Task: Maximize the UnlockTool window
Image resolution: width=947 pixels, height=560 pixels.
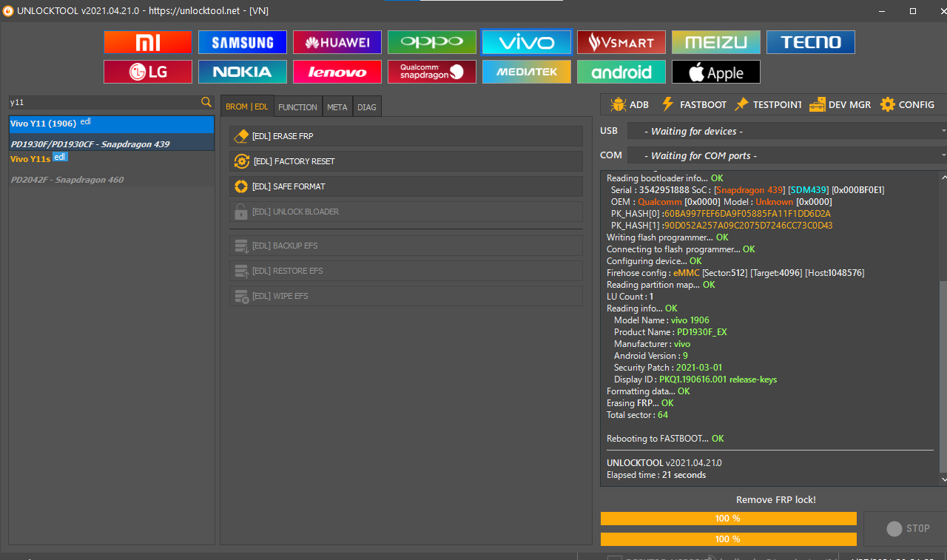Action: pos(913,11)
